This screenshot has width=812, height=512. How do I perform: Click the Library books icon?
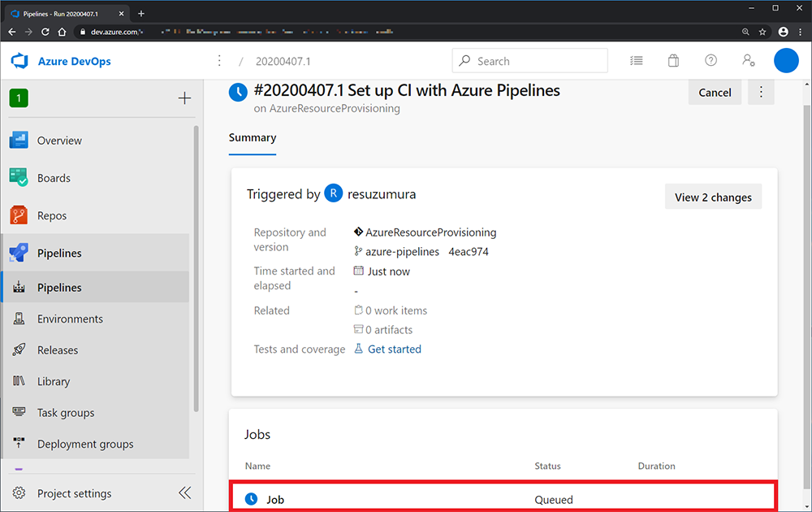tap(19, 381)
